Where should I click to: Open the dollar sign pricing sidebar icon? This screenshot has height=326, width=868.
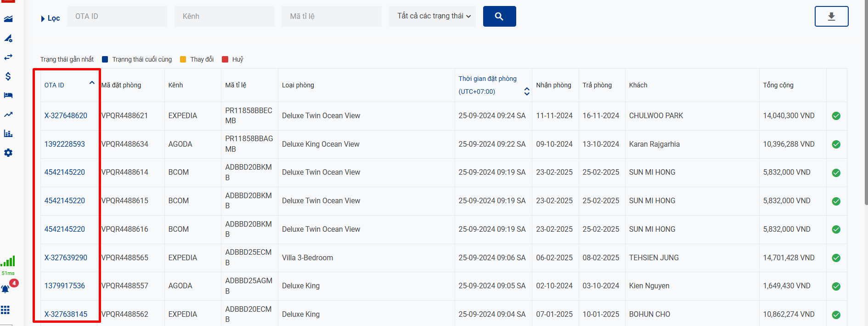(8, 76)
